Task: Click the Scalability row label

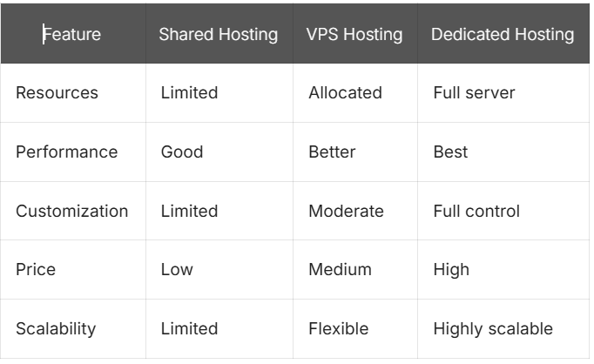Action: pos(56,329)
